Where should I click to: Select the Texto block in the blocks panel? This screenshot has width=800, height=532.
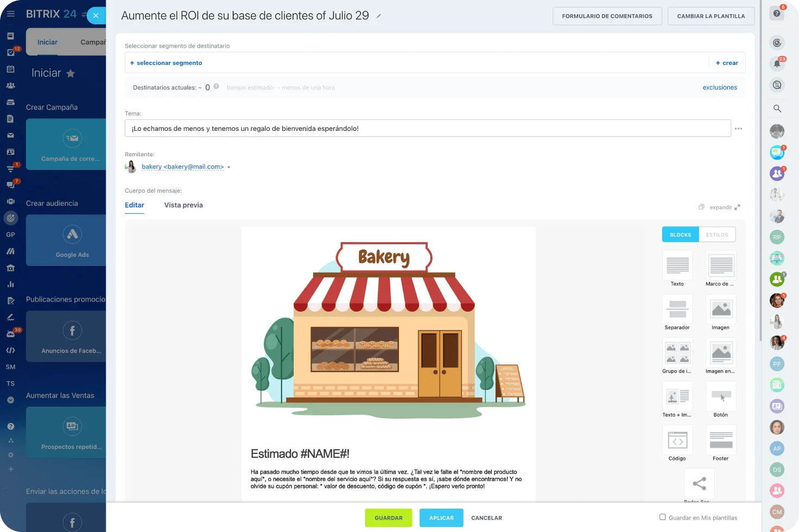coord(677,266)
